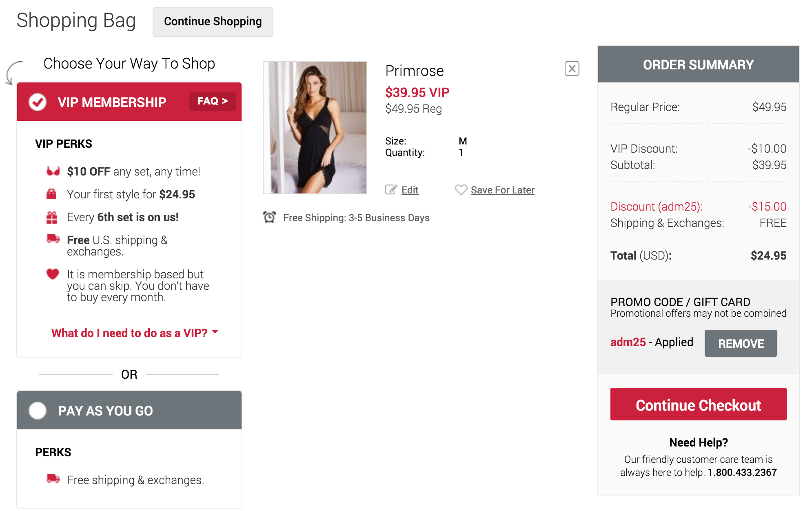812x511 pixels.
Task: Remove Primrose item with the X button
Action: click(572, 69)
